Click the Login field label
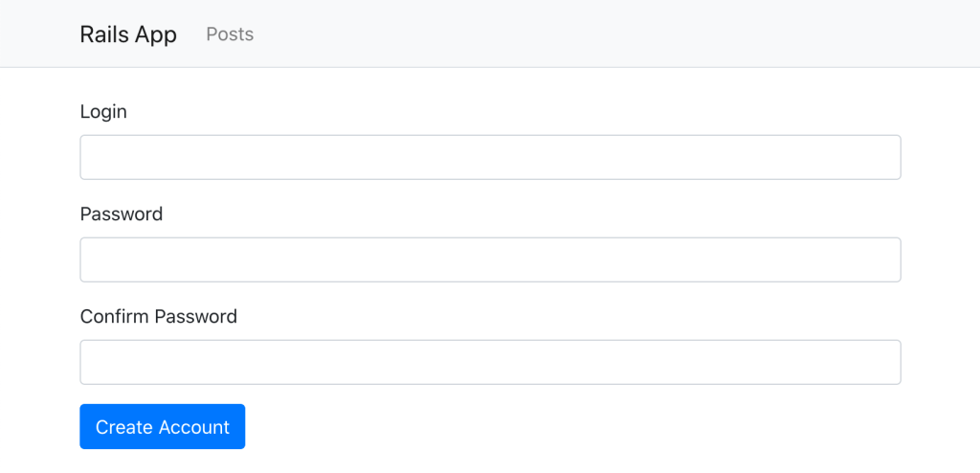Image resolution: width=980 pixels, height=473 pixels. (103, 112)
